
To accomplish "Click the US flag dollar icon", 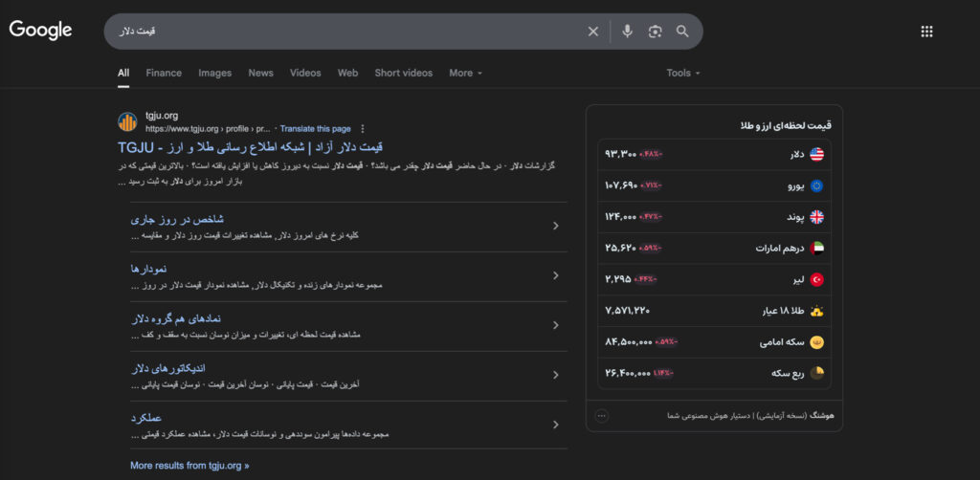I will (817, 154).
